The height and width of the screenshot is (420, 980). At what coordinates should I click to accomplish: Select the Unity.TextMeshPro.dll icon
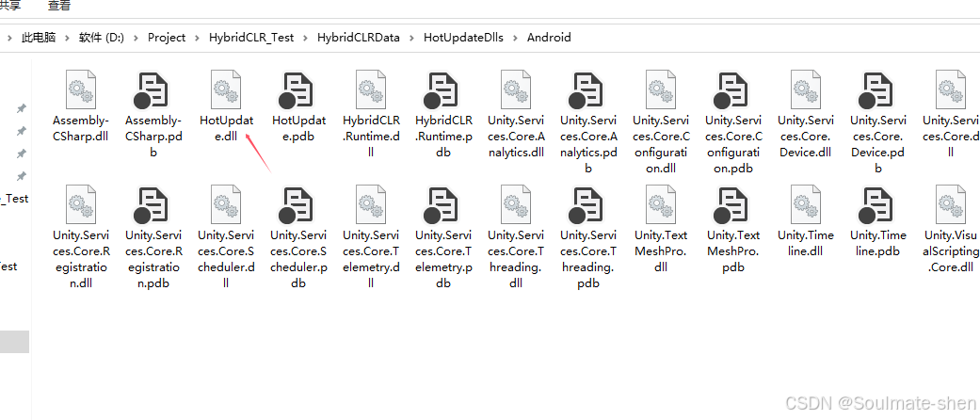(661, 204)
